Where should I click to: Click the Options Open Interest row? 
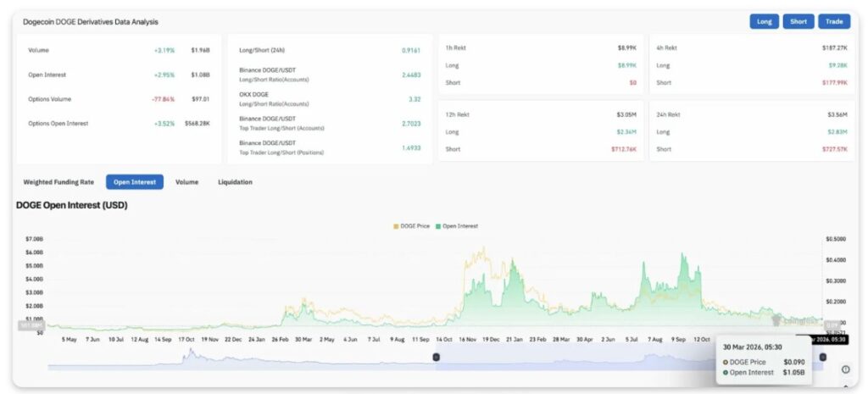[119, 124]
